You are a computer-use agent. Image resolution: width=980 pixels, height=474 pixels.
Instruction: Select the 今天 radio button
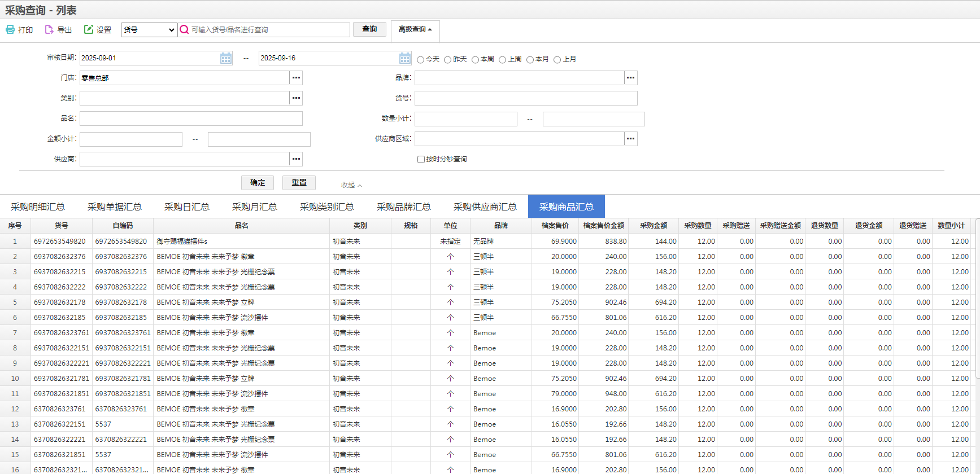(420, 60)
